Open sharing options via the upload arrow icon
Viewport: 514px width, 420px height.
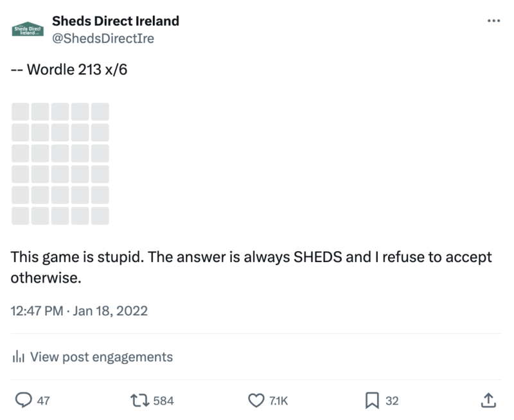tap(488, 399)
